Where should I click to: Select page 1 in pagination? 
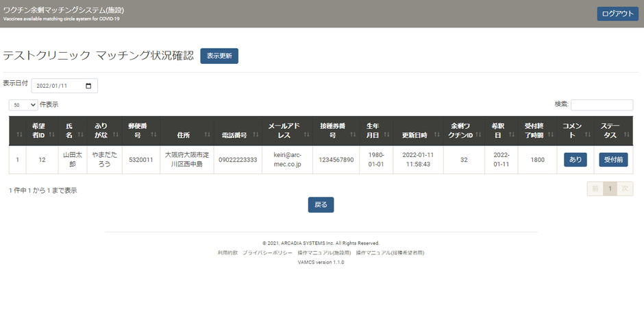pyautogui.click(x=610, y=189)
